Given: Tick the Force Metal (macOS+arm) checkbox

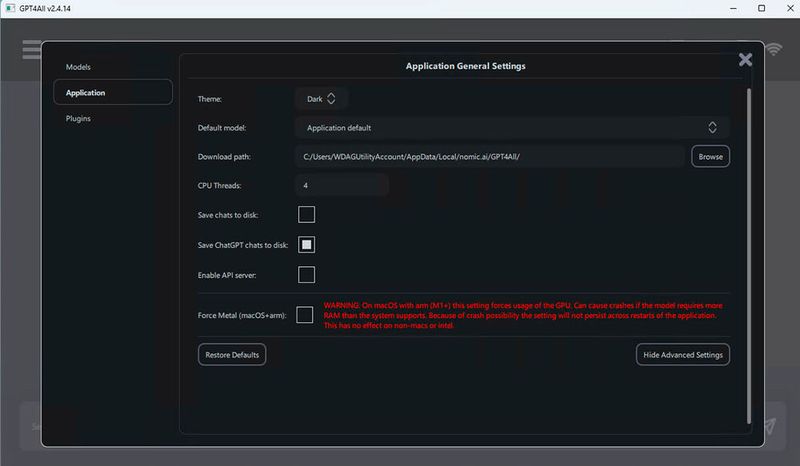Looking at the screenshot, I should (x=305, y=314).
